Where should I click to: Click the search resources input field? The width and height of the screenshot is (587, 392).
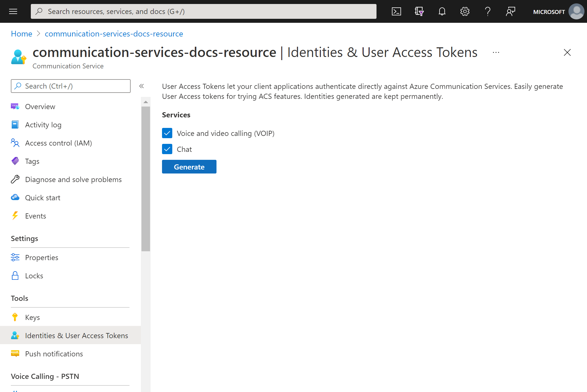[x=204, y=11]
